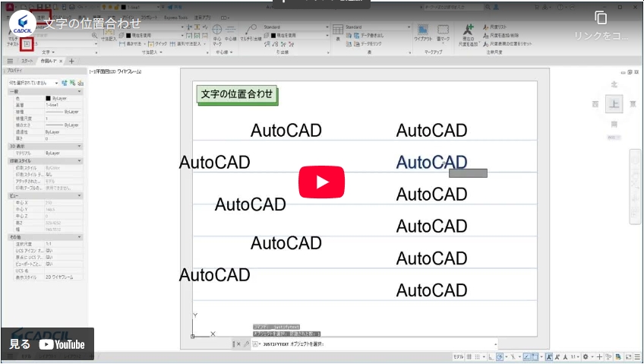This screenshot has width=644, height=364.
Task: Click the black ByLayer color swatch
Action: point(48,99)
